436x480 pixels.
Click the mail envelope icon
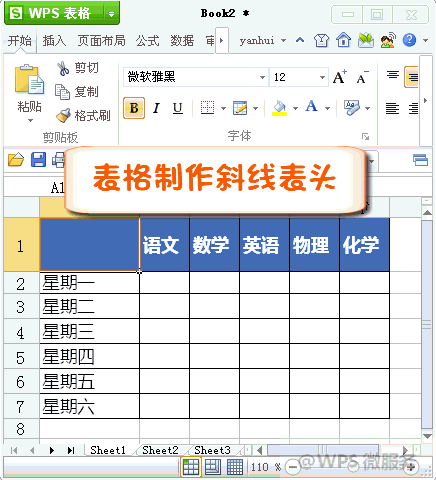[x=366, y=40]
